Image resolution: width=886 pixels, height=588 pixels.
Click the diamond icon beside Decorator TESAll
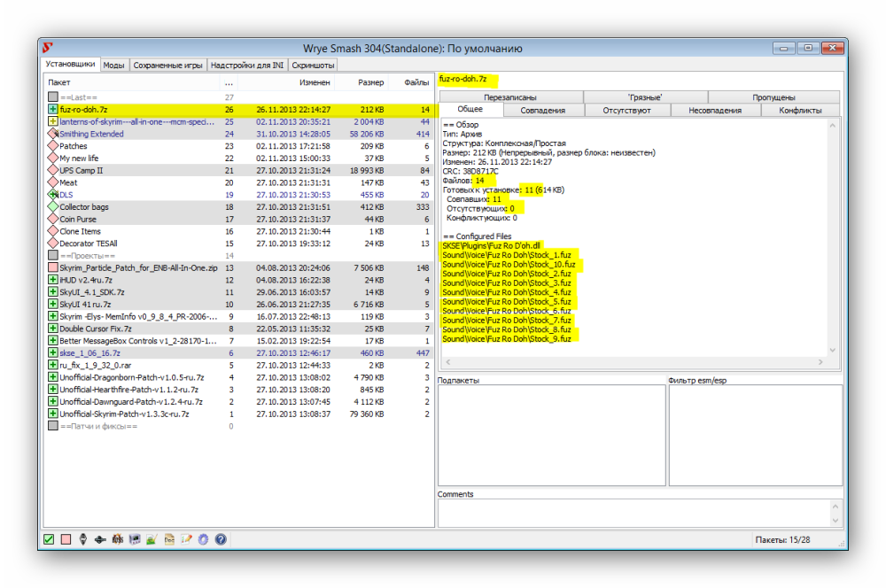pos(52,243)
